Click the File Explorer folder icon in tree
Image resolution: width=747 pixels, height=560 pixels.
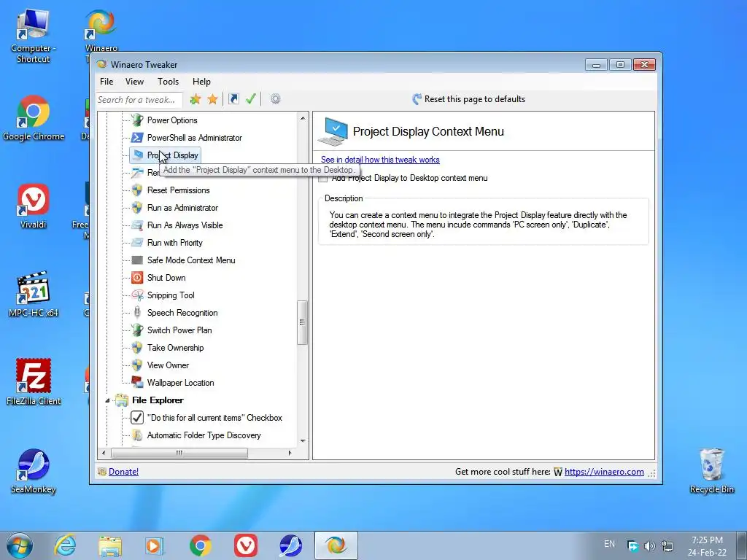tap(122, 400)
